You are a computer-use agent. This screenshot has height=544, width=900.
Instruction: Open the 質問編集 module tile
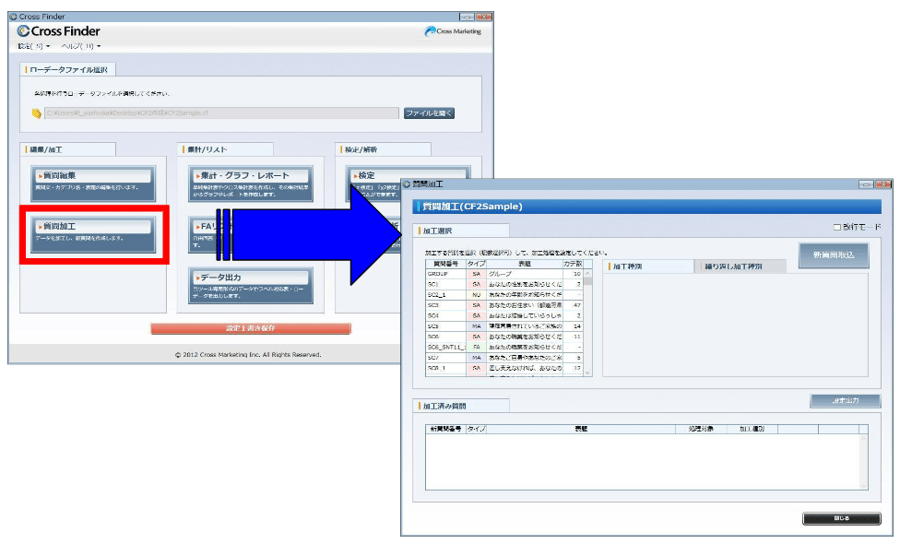(91, 182)
